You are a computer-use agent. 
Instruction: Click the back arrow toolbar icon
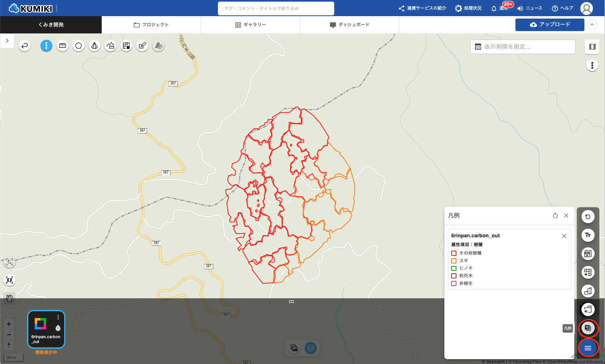pos(25,46)
